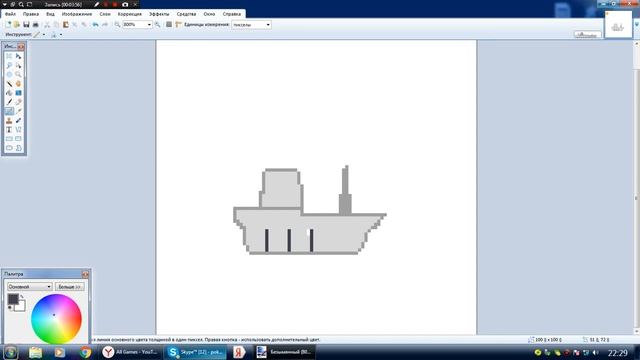Image resolution: width=640 pixels, height=360 pixels.
Task: Undo the last action
Action: (95, 25)
